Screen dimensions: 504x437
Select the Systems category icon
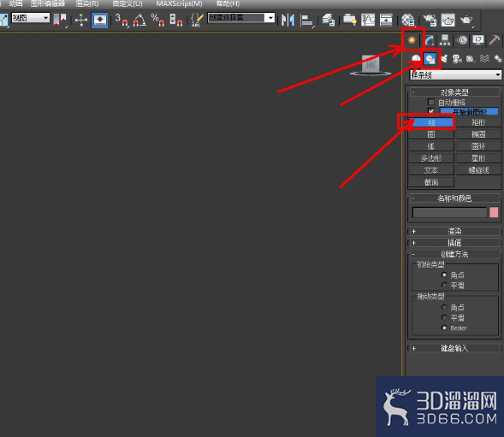click(x=498, y=59)
